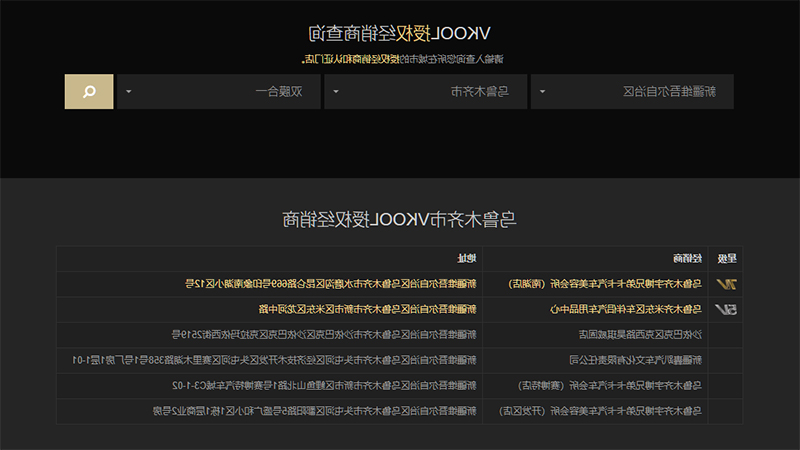800x450 pixels.
Task: Open the 乌鲁木齐市 city dropdown
Action: [x=426, y=91]
